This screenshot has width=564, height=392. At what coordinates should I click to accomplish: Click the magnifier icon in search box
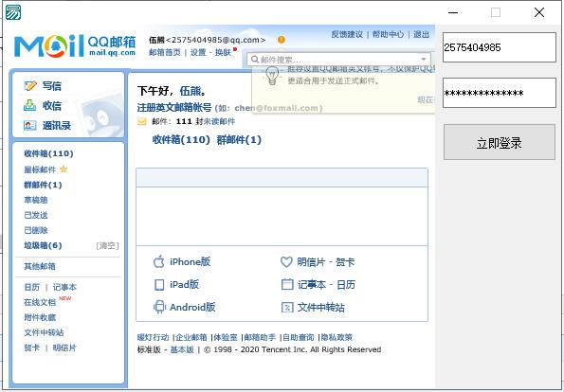coord(255,60)
